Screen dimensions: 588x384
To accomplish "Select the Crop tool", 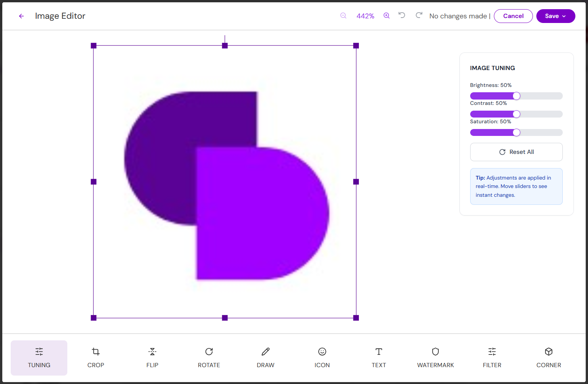I will point(96,358).
